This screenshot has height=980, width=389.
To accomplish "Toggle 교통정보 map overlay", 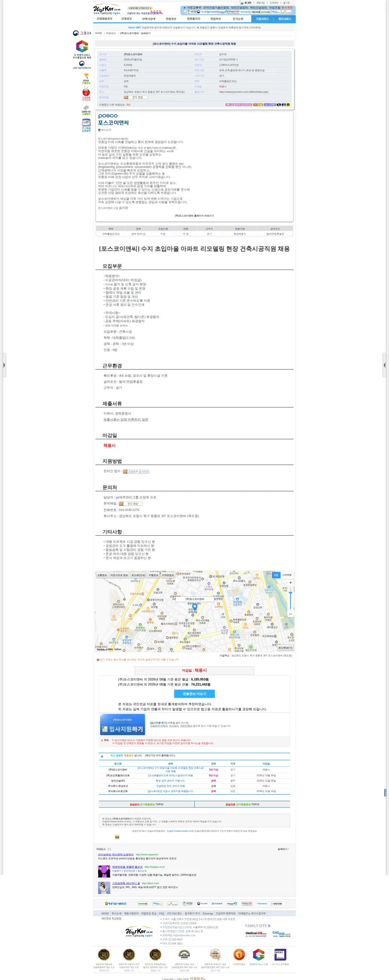I will pyautogui.click(x=102, y=575).
